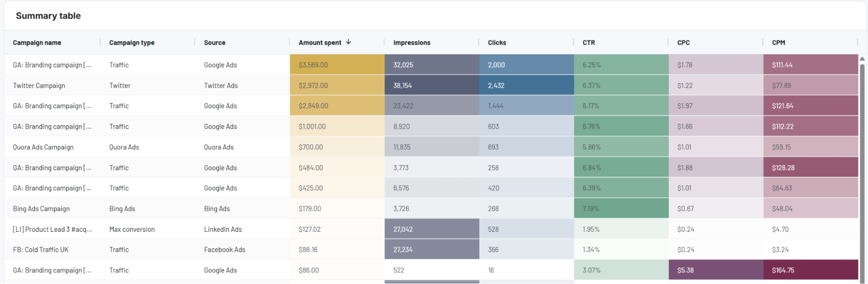This screenshot has height=284, width=868.
Task: Click the 1,444 clicks cell
Action: pos(527,106)
